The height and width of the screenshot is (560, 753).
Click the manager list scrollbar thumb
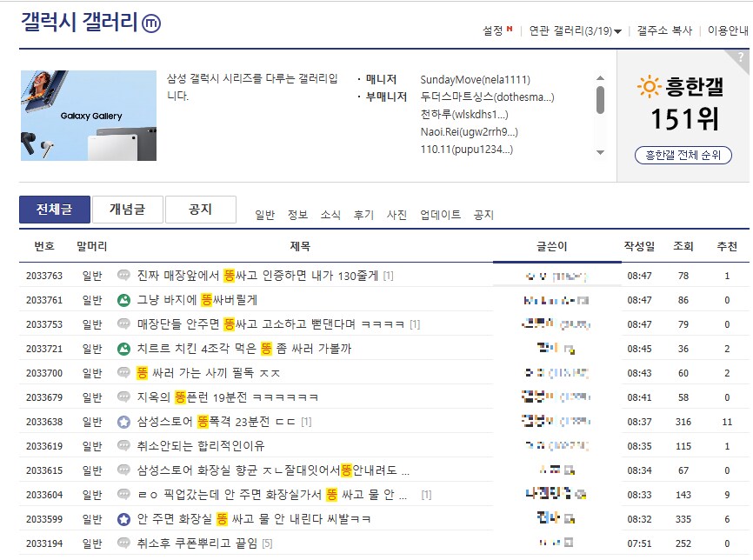point(599,99)
